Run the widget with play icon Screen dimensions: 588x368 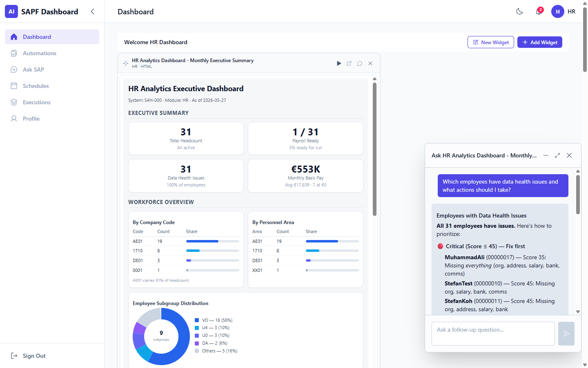pos(339,63)
